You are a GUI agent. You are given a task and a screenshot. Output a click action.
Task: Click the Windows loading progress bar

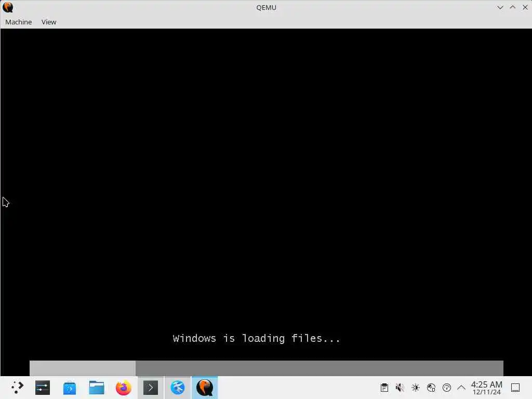(267, 368)
